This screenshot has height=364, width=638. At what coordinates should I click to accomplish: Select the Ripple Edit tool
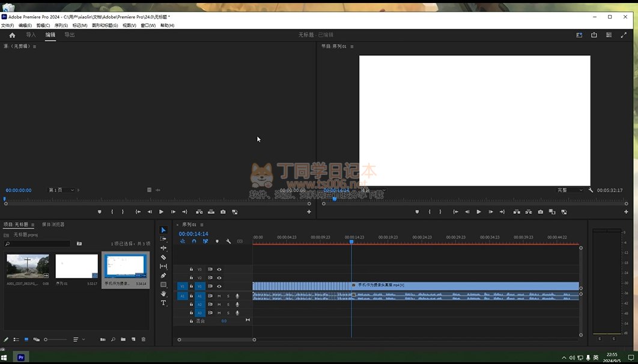click(x=163, y=248)
